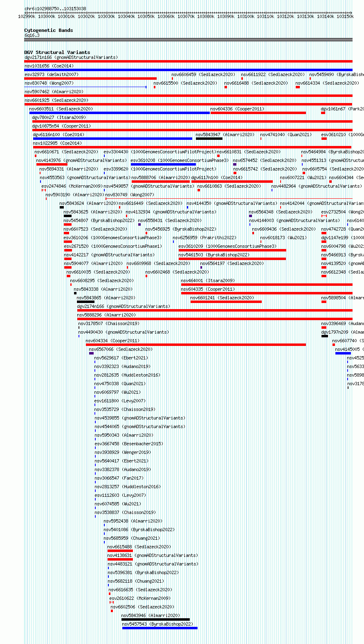Screen dimensions: 364x644
Task: Click the 103050k tick on the ruler
Action: pyautogui.click(x=146, y=16)
